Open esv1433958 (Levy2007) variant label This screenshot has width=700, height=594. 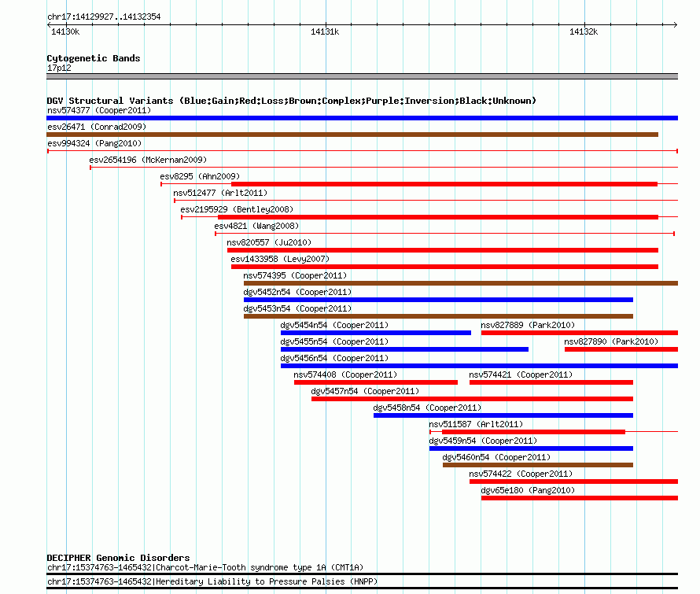click(x=280, y=259)
